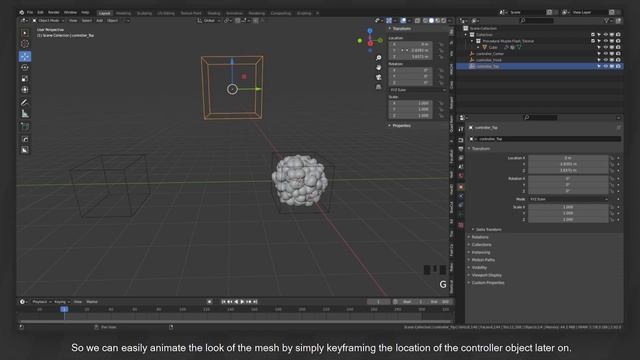Viewport: 640px width, 360px height.
Task: Toggle eye visibility for Cube row
Action: click(x=605, y=47)
